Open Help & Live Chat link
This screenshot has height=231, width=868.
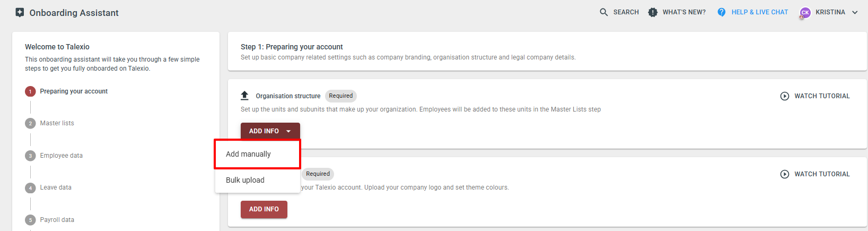tap(759, 12)
